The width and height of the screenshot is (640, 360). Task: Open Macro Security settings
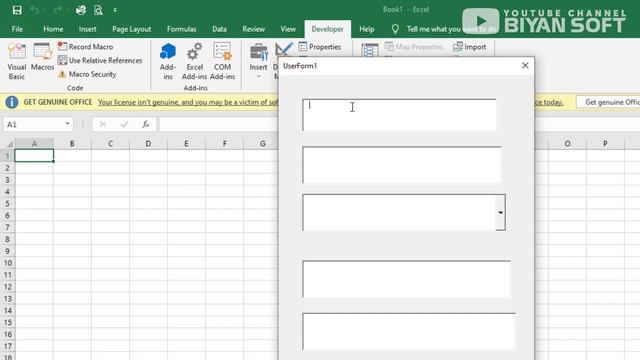click(87, 74)
